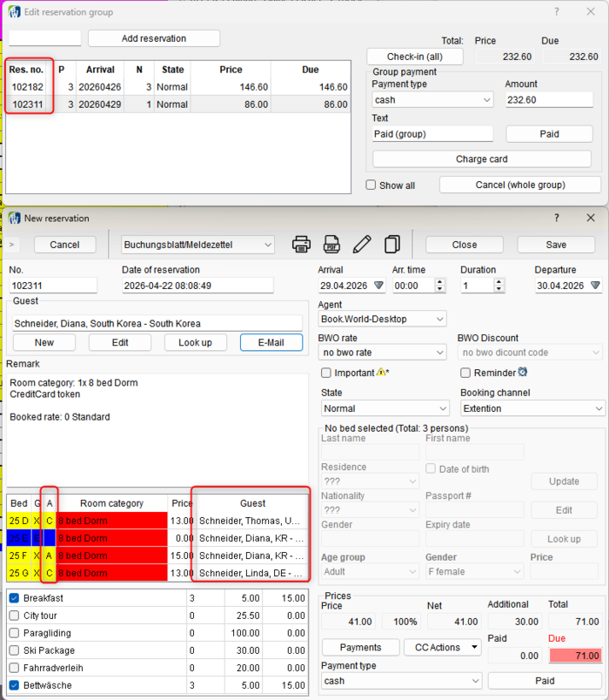This screenshot has height=700, width=609.
Task: Click the printer icon in the toolbar
Action: (x=301, y=245)
